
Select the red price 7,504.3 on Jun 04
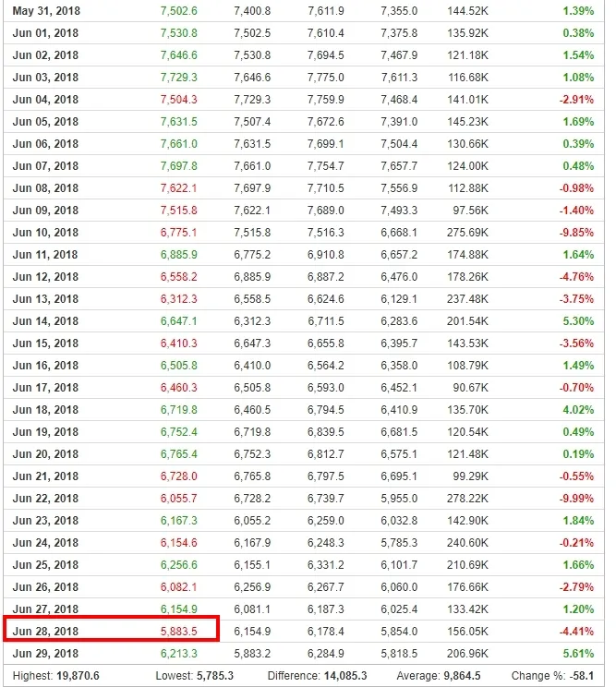tap(179, 100)
